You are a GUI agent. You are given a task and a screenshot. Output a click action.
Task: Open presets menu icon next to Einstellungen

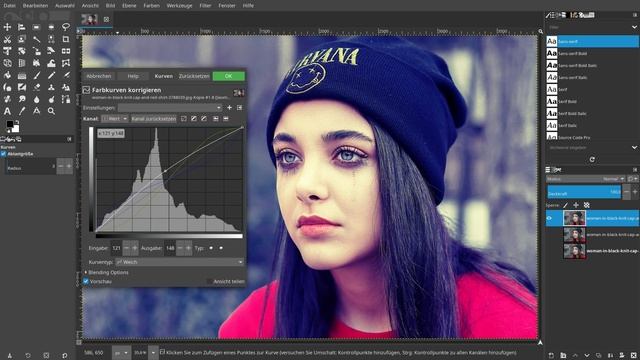click(x=240, y=108)
